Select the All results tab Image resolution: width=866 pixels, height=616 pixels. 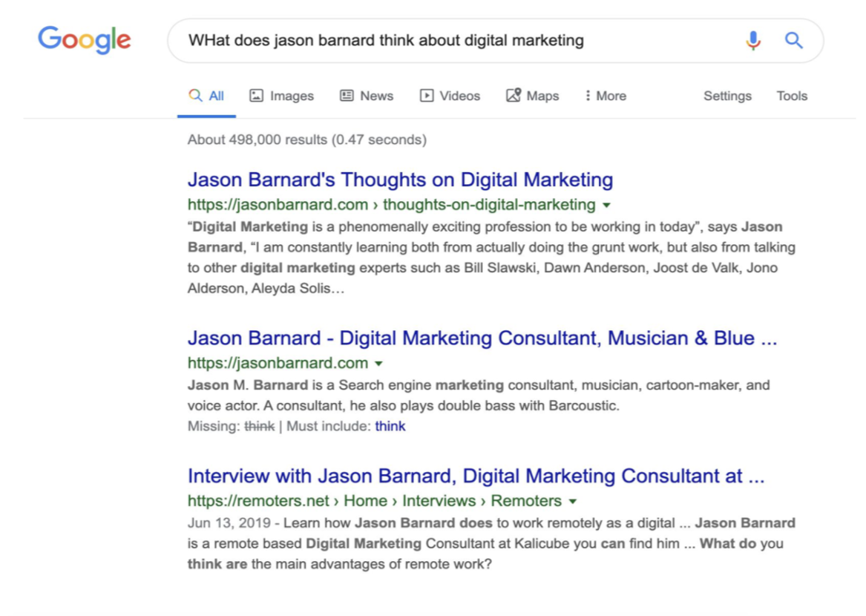tap(206, 96)
